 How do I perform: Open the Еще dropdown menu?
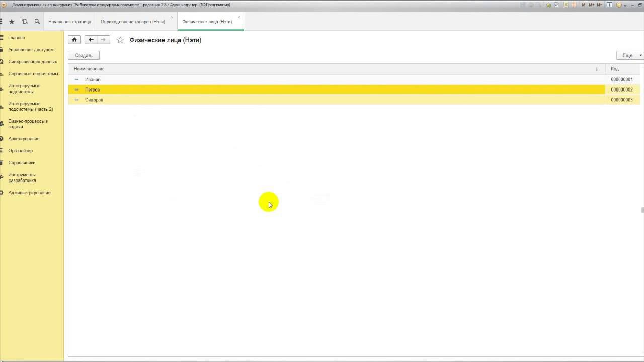[630, 55]
